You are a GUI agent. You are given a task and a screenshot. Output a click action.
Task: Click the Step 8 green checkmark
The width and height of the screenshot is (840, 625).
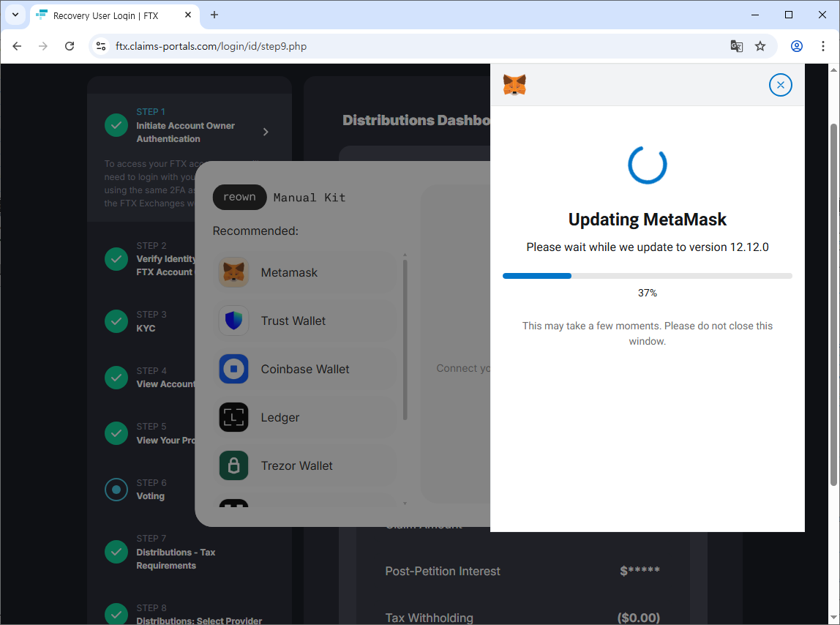116,614
